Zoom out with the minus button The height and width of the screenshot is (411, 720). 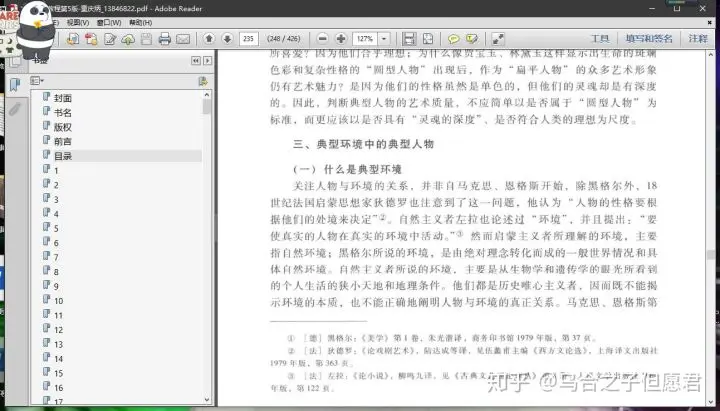(323, 39)
